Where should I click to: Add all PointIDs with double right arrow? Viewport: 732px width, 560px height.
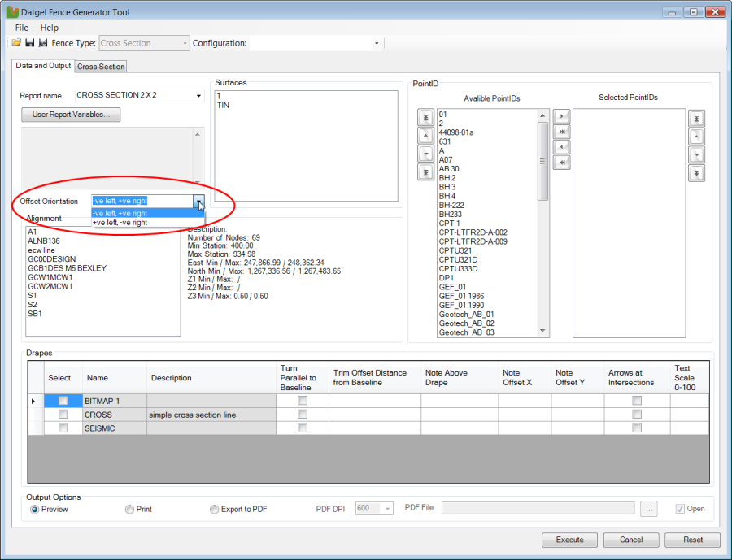(560, 132)
